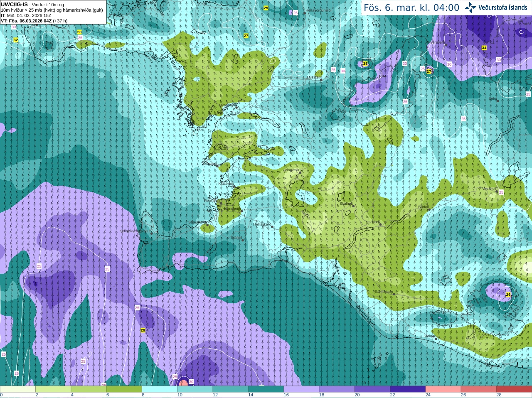
Task: Select the Hellisskarð station label
Action: click(262, 224)
